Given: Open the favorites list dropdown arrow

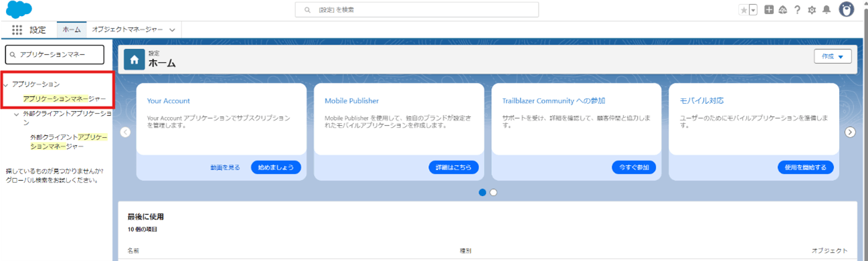Looking at the screenshot, I should [x=753, y=10].
